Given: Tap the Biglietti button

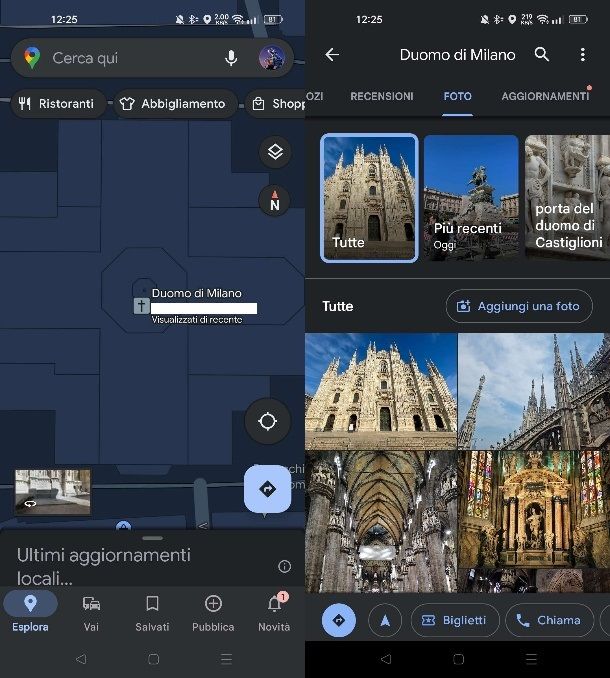Looking at the screenshot, I should click(x=455, y=620).
